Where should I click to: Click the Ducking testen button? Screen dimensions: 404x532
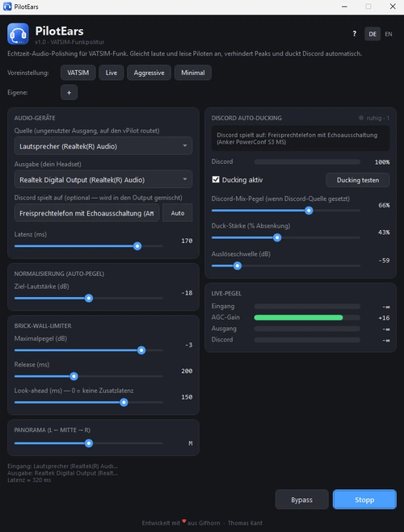358,180
